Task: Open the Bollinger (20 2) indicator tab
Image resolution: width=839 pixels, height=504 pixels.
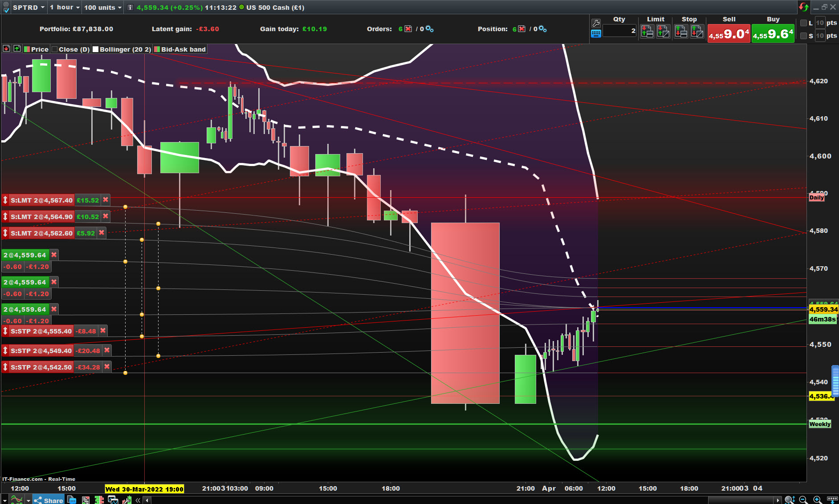Action: [122, 49]
